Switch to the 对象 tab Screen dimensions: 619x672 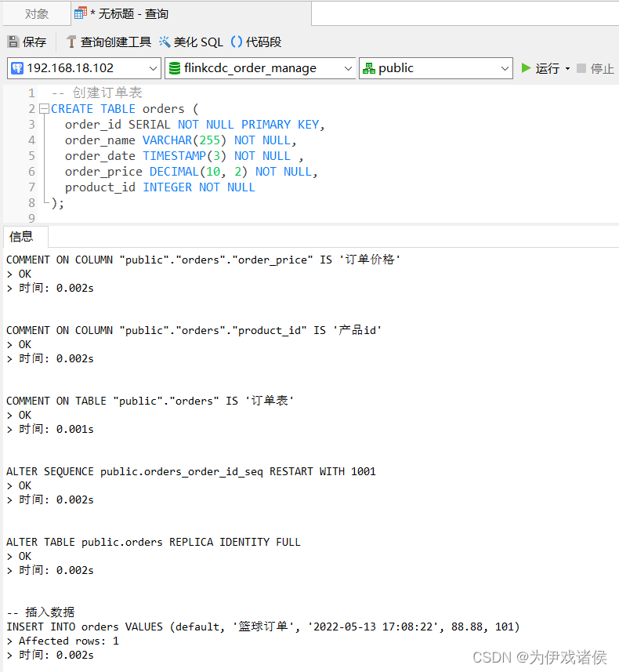(36, 13)
